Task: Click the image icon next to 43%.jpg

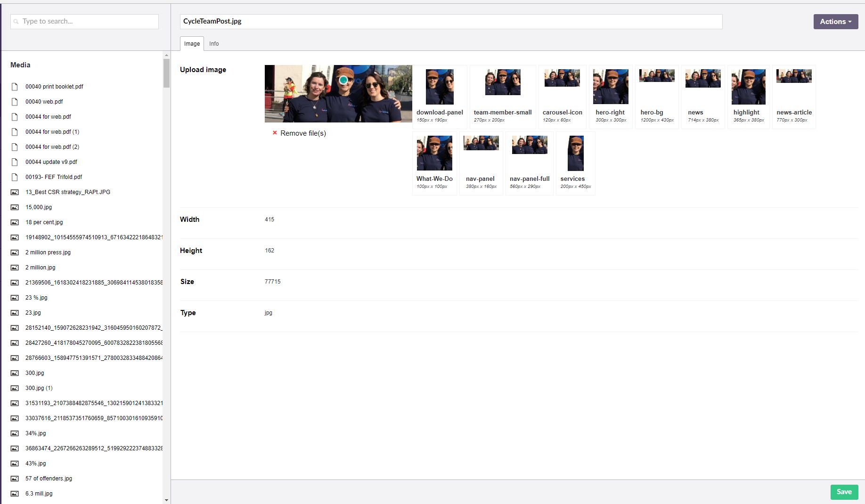Action: pos(15,463)
